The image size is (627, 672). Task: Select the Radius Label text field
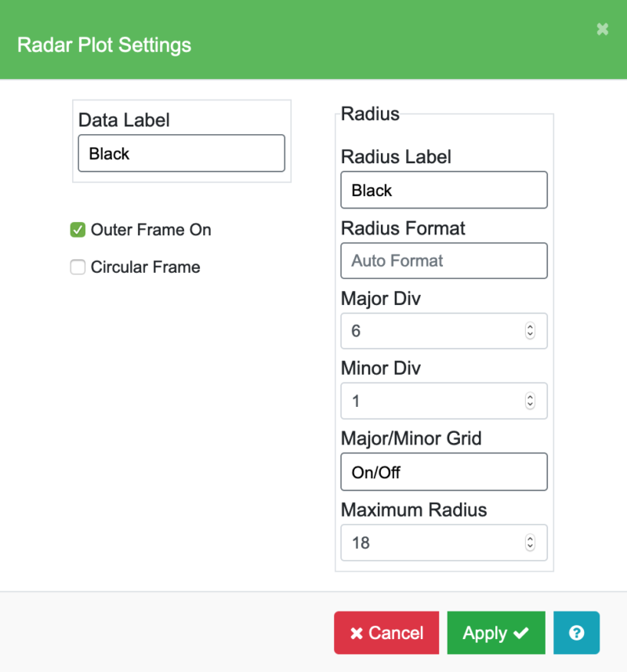[444, 190]
